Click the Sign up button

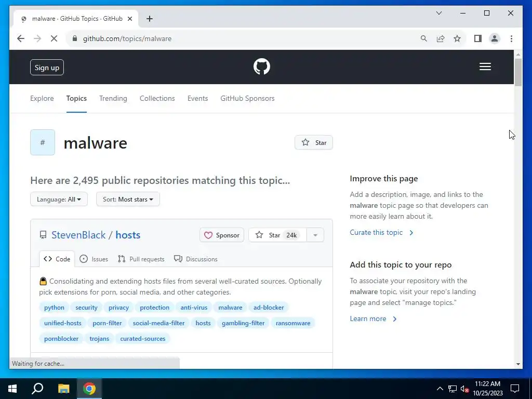coord(47,67)
